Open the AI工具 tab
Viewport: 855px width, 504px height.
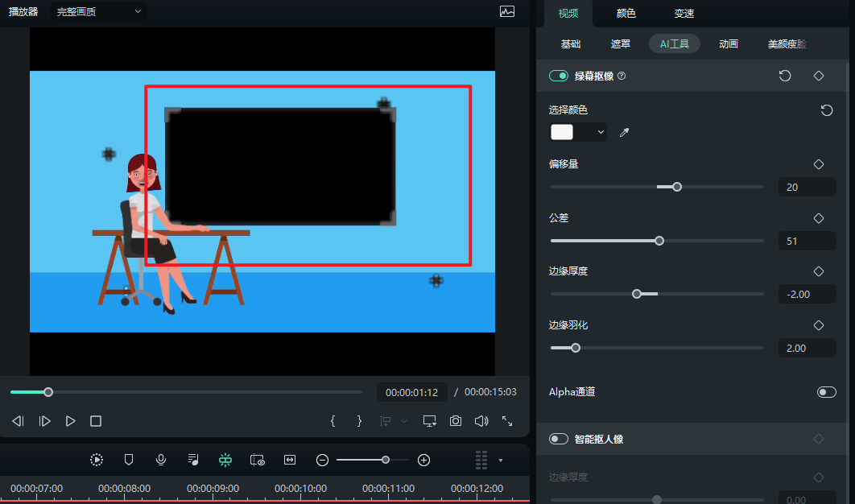pyautogui.click(x=674, y=43)
